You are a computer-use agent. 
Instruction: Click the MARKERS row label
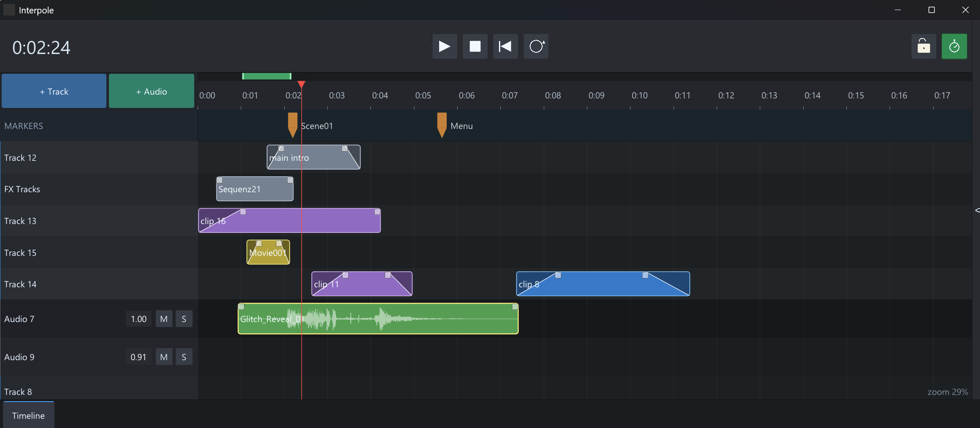coord(24,126)
